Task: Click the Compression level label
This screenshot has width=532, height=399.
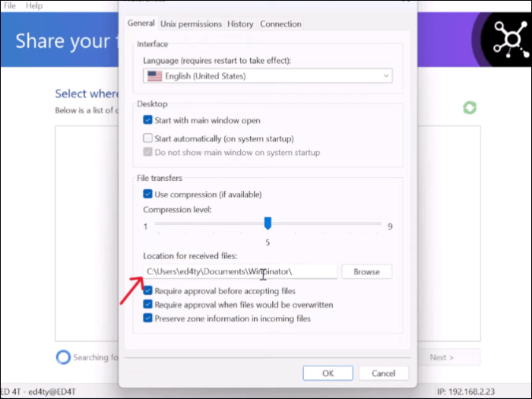Action: click(177, 210)
